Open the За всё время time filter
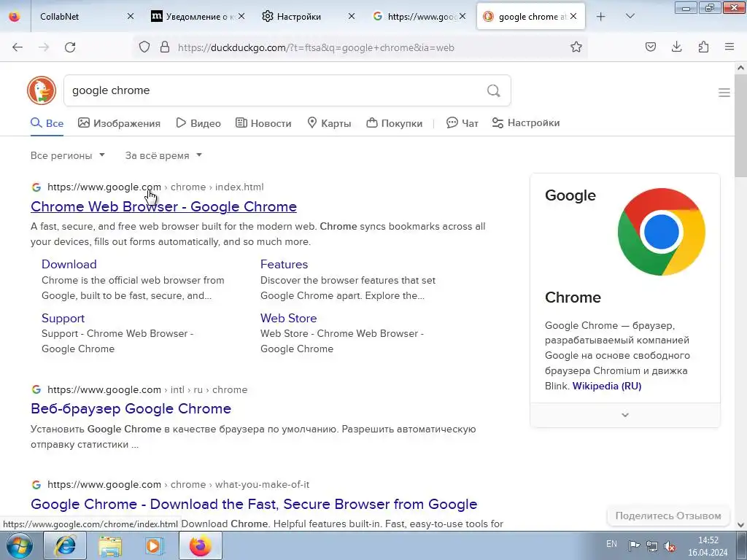Viewport: 747px width, 560px height. point(163,155)
